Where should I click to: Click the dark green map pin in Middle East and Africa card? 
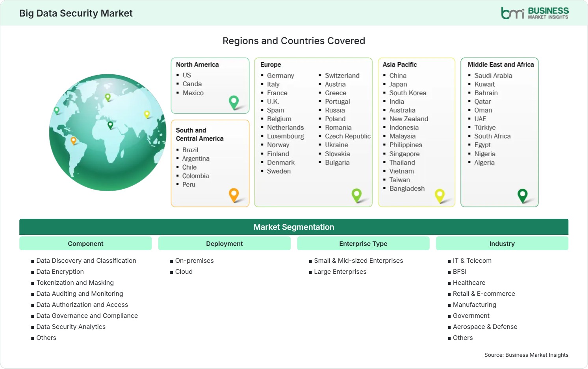point(523,196)
